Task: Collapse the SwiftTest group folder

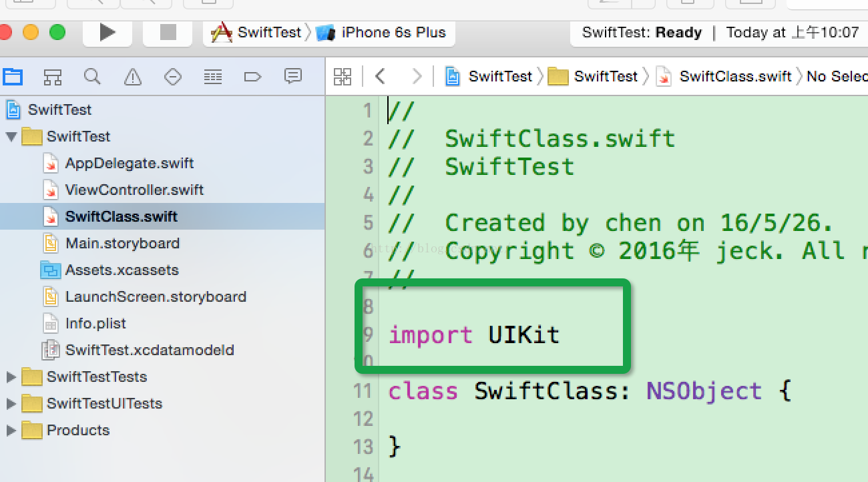Action: click(11, 137)
